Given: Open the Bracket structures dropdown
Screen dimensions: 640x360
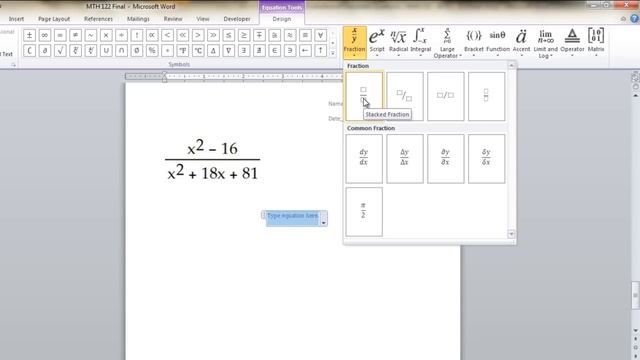Looking at the screenshot, I should tap(474, 42).
